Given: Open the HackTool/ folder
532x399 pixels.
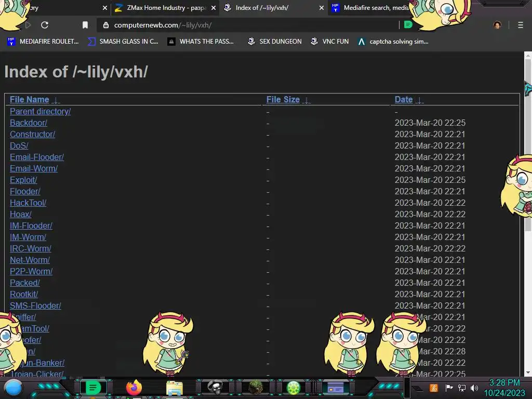Looking at the screenshot, I should point(28,203).
